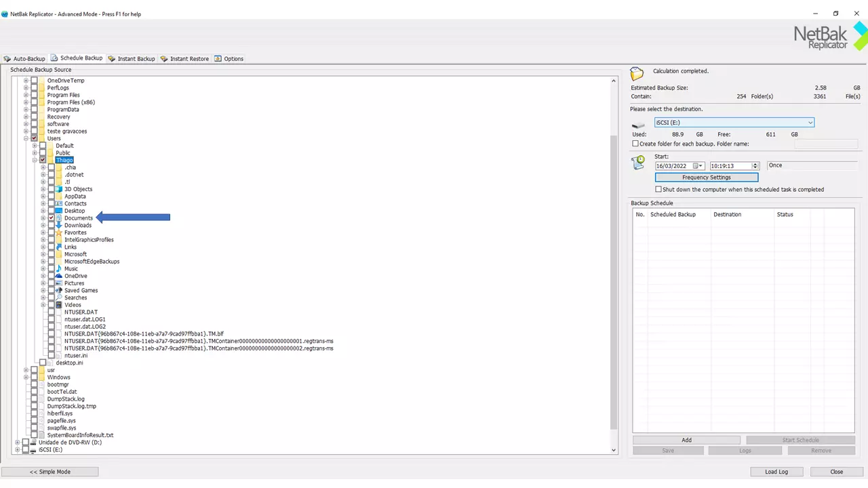Click the Scheduled Backup column header
This screenshot has width=868, height=488.
tap(679, 214)
